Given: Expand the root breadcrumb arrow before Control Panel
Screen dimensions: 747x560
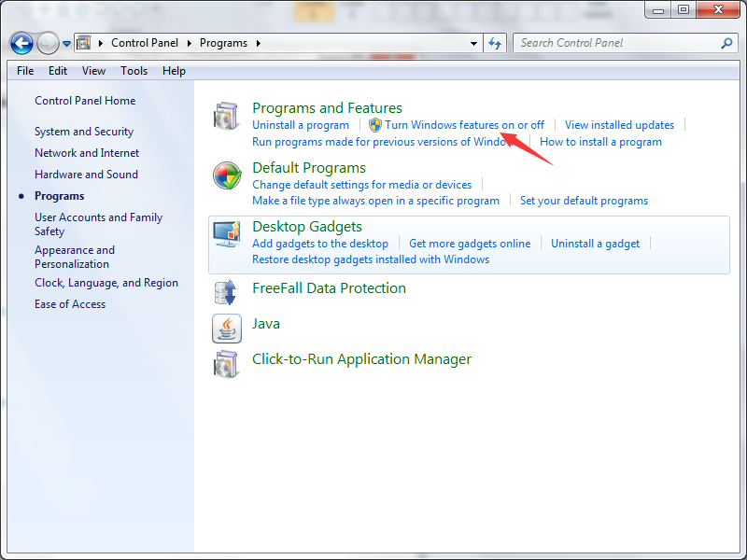Looking at the screenshot, I should pyautogui.click(x=101, y=43).
